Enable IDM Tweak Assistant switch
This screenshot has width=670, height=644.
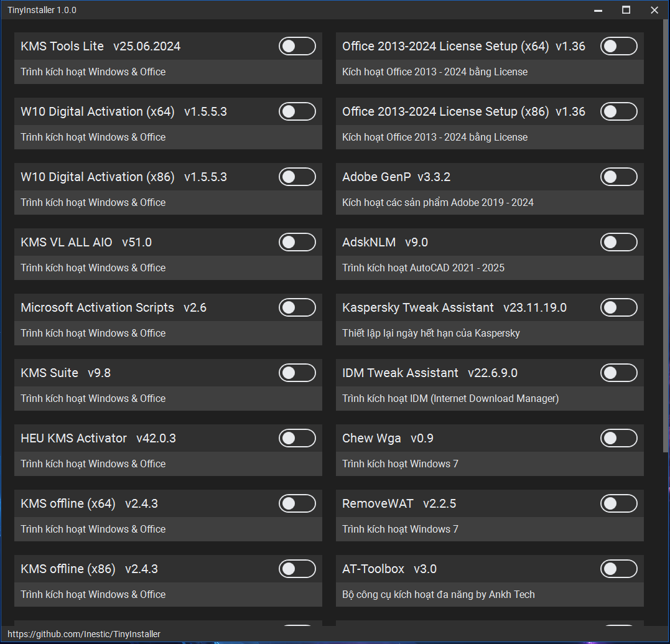coord(619,373)
